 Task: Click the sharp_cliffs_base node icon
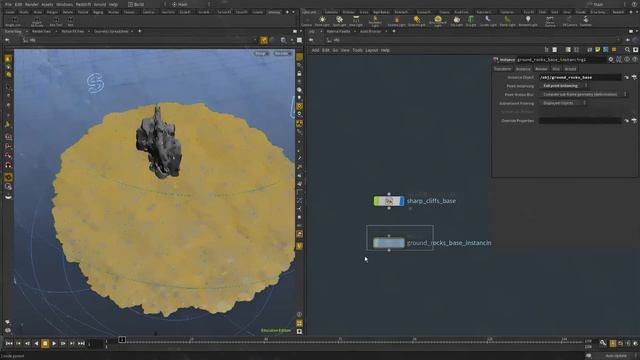[x=389, y=201]
